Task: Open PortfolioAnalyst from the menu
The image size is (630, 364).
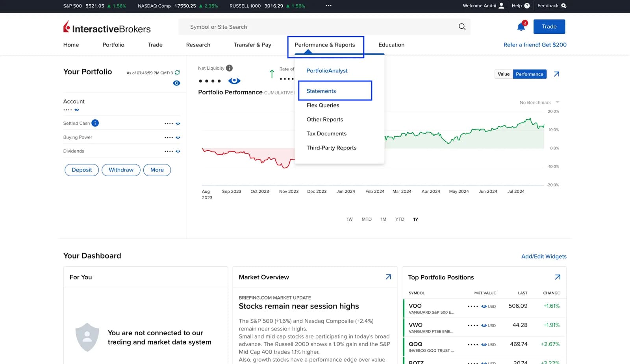Action: [x=327, y=70]
